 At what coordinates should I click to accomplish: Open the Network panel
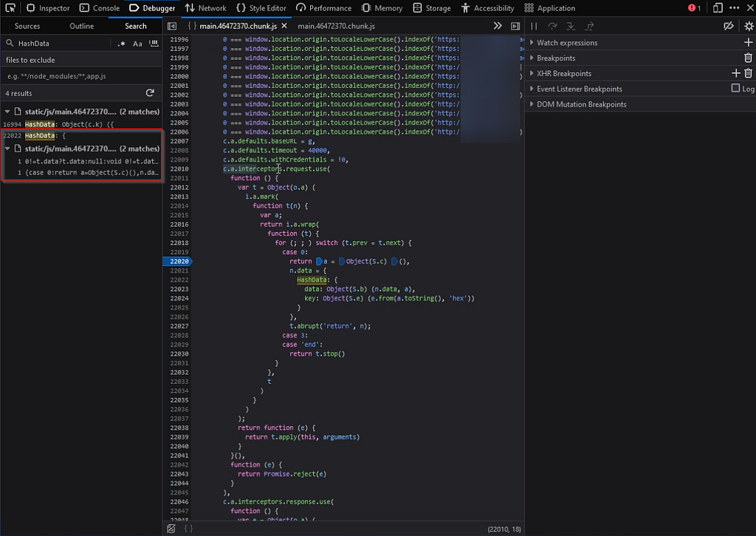(x=205, y=8)
